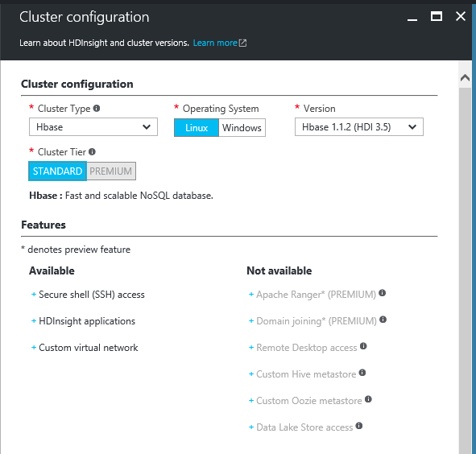Image resolution: width=476 pixels, height=454 pixels.
Task: Close the Cluster configuration blade
Action: coord(461,16)
